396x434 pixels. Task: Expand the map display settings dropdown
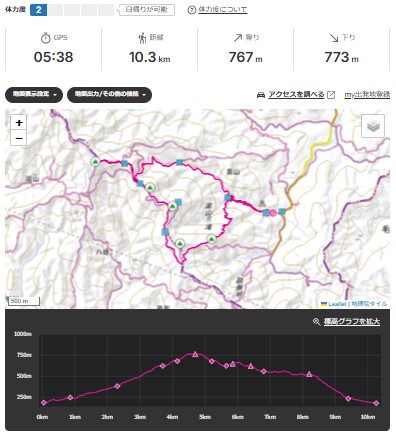coord(34,95)
